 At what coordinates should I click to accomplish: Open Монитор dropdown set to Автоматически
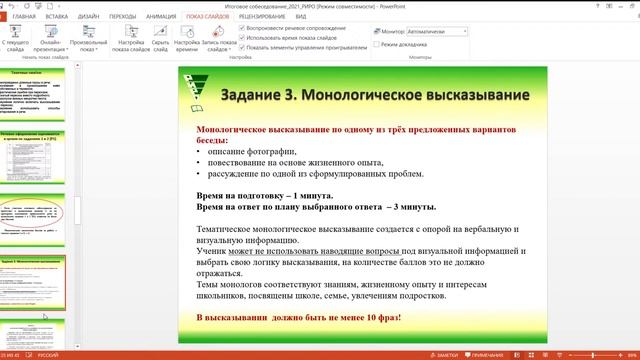[x=437, y=31]
